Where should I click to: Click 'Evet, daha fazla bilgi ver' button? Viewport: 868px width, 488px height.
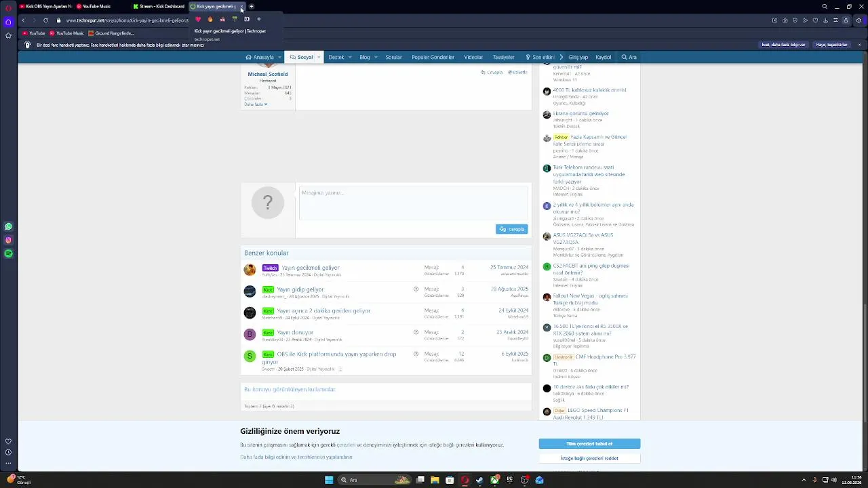pyautogui.click(x=783, y=45)
